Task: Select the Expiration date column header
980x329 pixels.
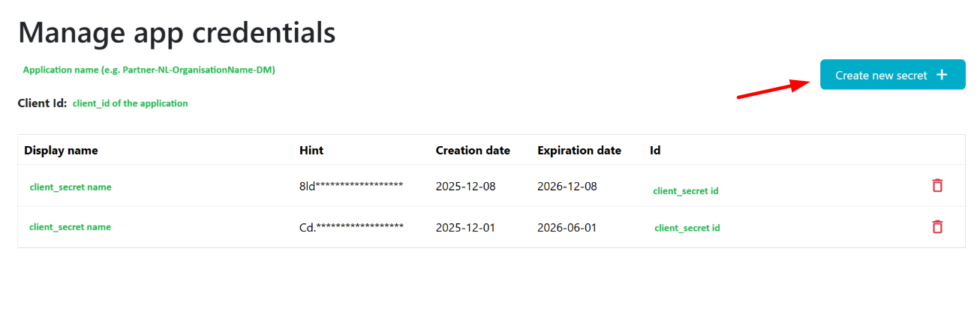Action: [579, 150]
